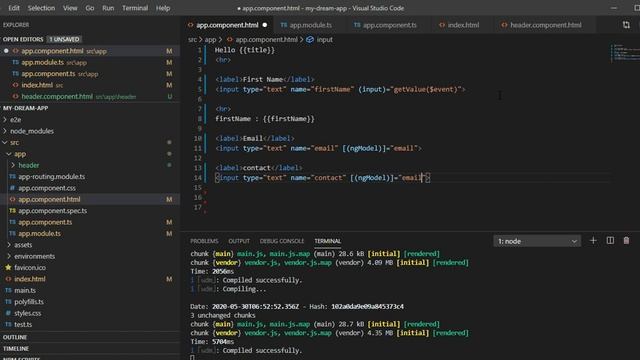640x360 pixels.
Task: Open index.html in the src folder tree
Action: (29, 279)
